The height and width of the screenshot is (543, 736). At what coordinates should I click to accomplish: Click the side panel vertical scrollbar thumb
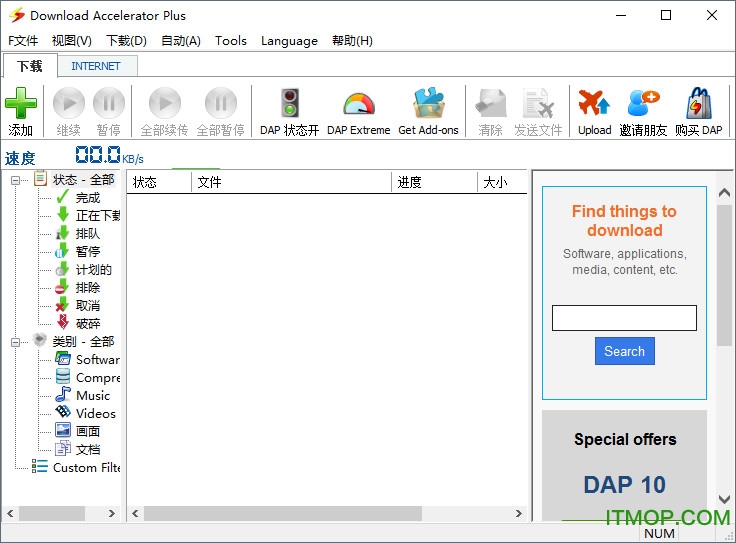724,275
